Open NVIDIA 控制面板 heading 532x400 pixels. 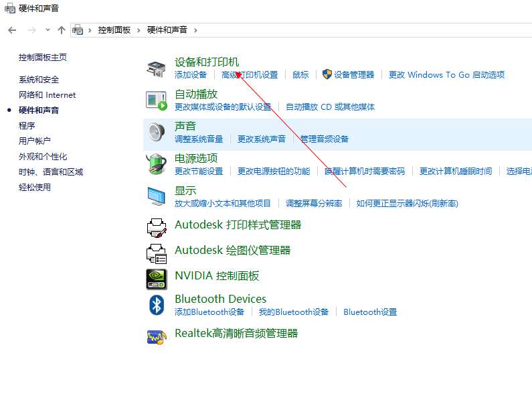(x=217, y=275)
